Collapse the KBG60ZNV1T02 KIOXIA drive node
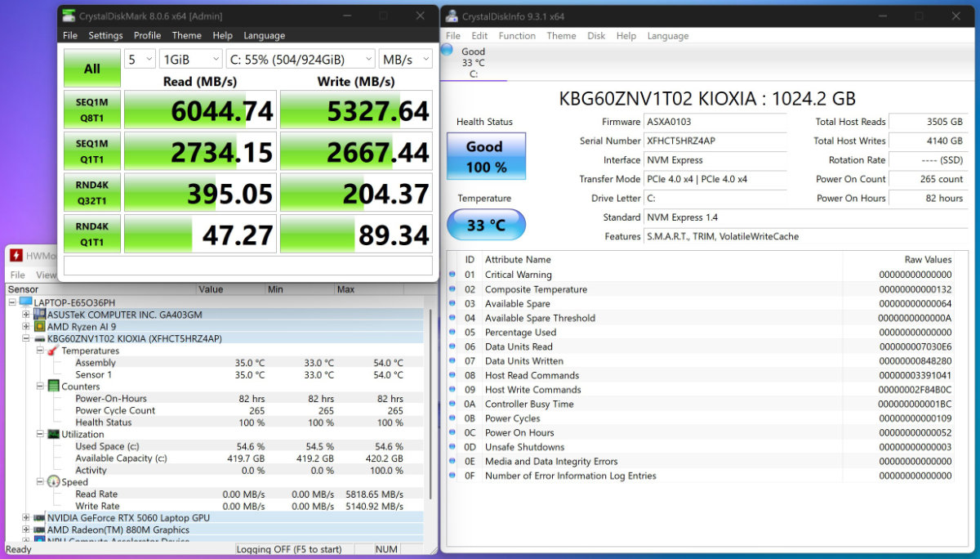Screen dimensions: 980x559 pos(25,338)
